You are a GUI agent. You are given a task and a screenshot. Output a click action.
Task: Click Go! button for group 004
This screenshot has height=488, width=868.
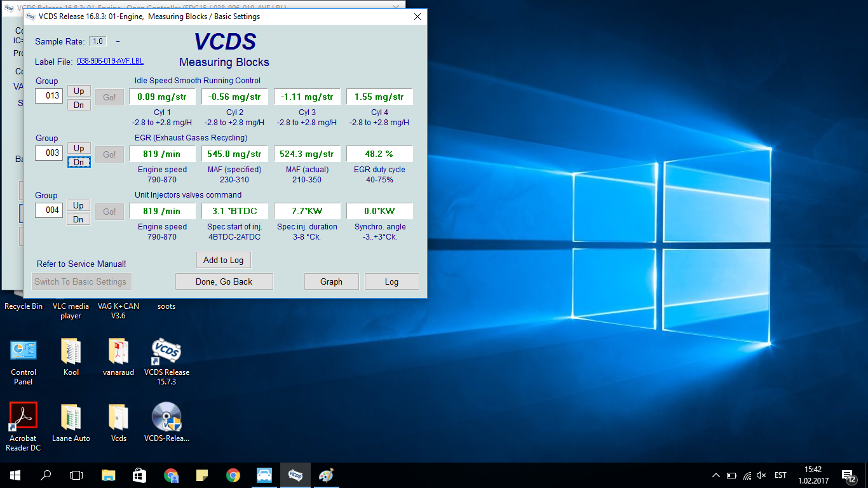pos(109,212)
